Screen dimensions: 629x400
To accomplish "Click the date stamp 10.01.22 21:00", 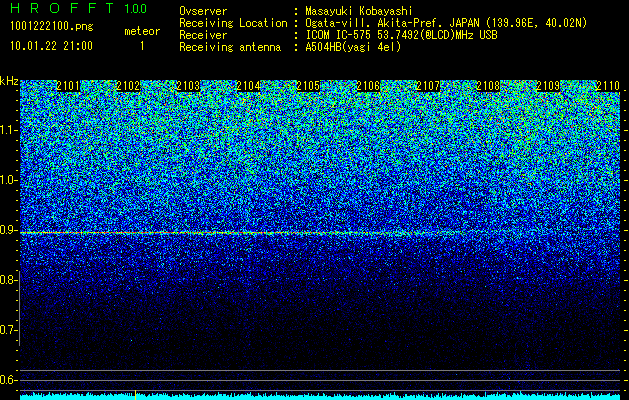I will (51, 46).
